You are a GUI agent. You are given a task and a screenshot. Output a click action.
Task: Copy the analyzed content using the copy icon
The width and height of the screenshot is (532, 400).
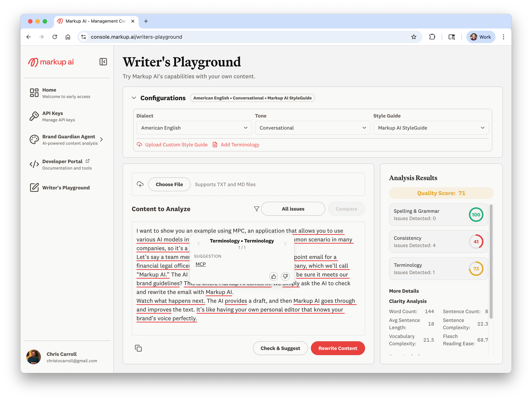click(138, 348)
